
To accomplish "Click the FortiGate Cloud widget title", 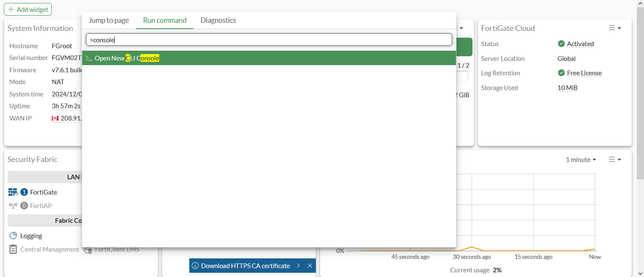I will pyautogui.click(x=508, y=28).
